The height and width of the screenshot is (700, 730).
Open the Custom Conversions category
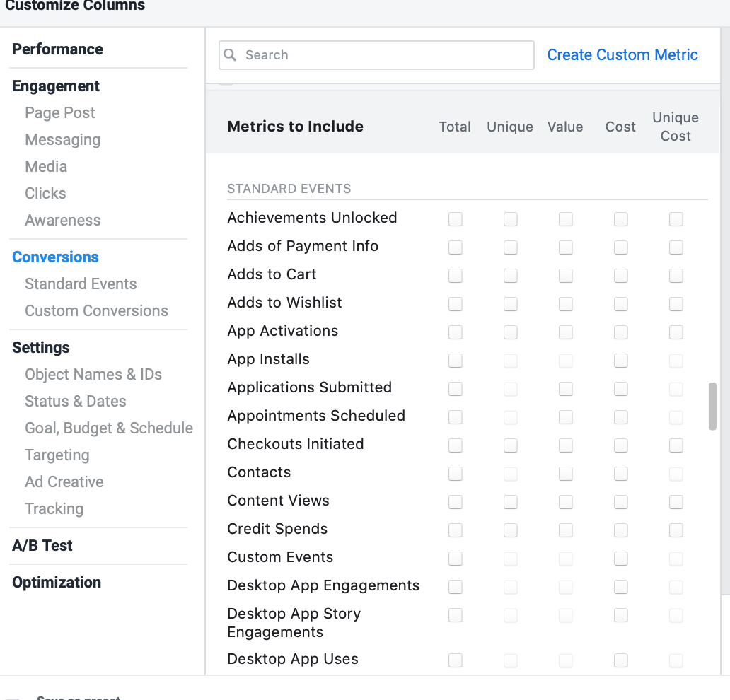click(x=97, y=310)
